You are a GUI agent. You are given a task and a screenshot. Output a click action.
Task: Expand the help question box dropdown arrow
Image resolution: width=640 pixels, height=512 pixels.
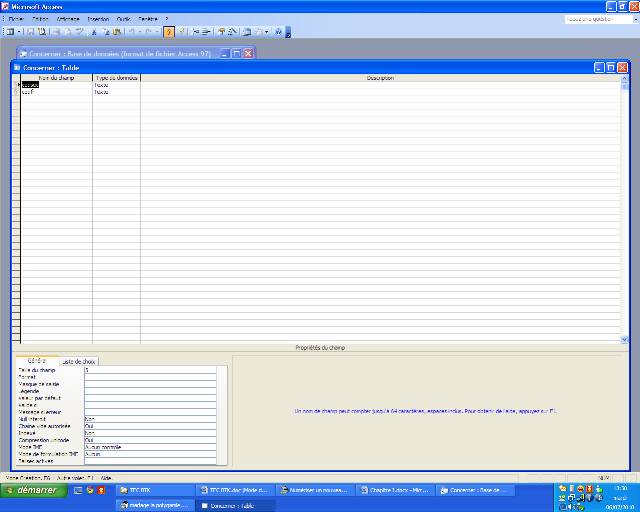click(634, 19)
